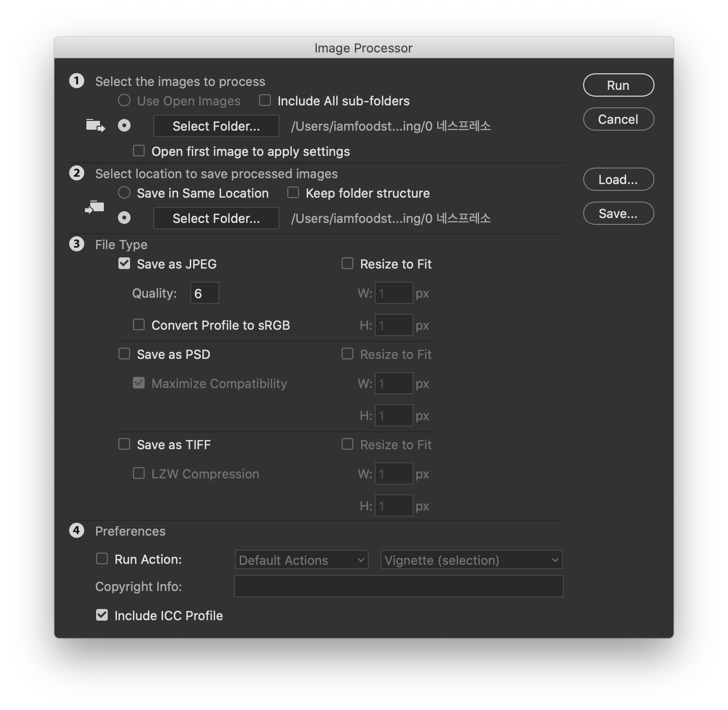Toggle Keep folder structure checkbox
This screenshot has height=710, width=728.
point(293,192)
